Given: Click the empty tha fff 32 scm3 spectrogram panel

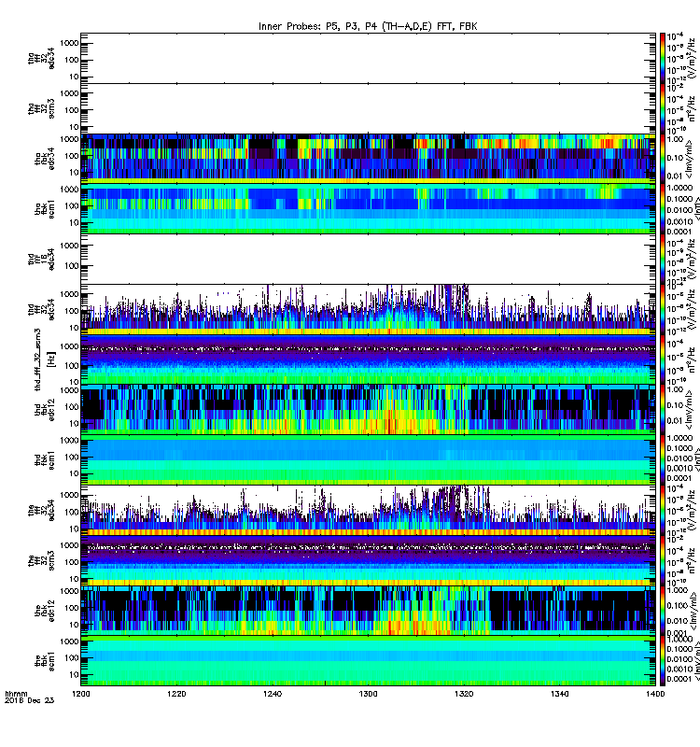Looking at the screenshot, I should 368,108.
